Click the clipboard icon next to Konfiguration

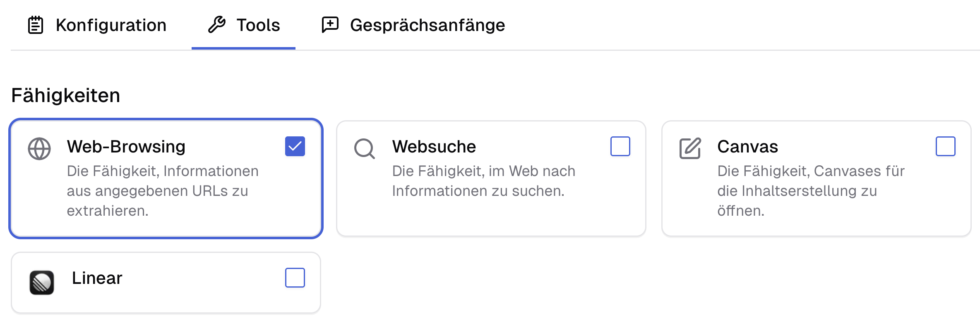pyautogui.click(x=35, y=25)
